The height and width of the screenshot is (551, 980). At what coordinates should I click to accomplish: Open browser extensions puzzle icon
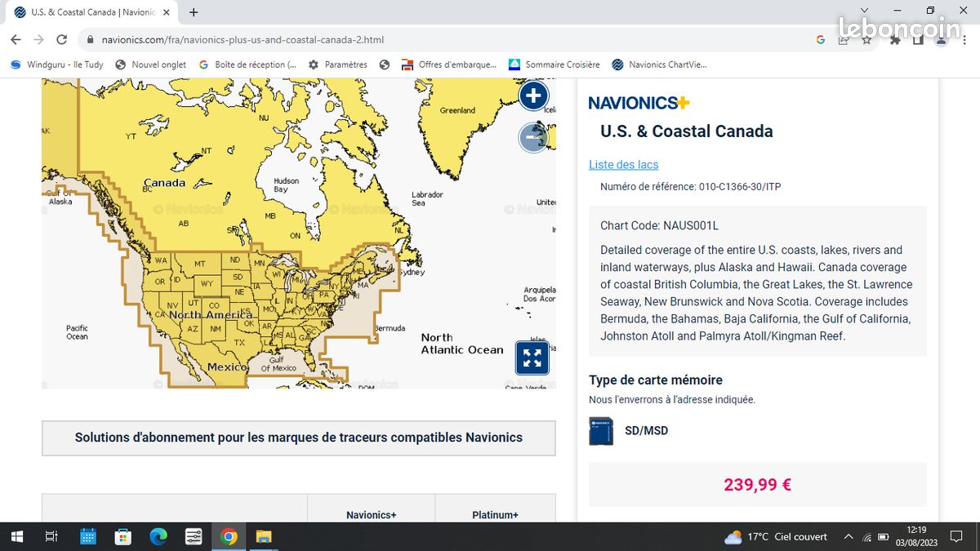(895, 39)
